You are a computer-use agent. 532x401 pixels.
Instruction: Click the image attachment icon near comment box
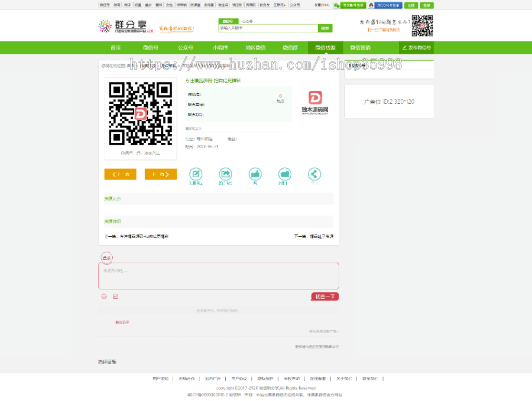click(x=115, y=296)
